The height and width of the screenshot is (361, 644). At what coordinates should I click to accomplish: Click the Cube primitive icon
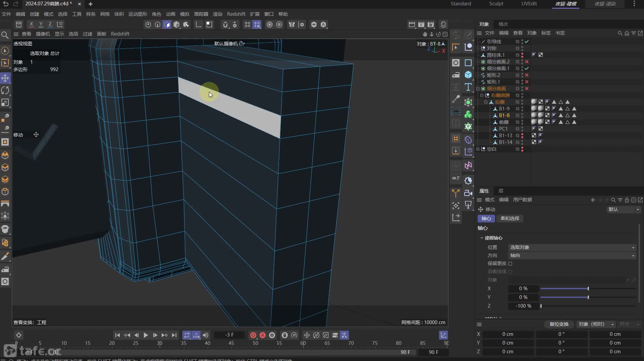click(468, 75)
